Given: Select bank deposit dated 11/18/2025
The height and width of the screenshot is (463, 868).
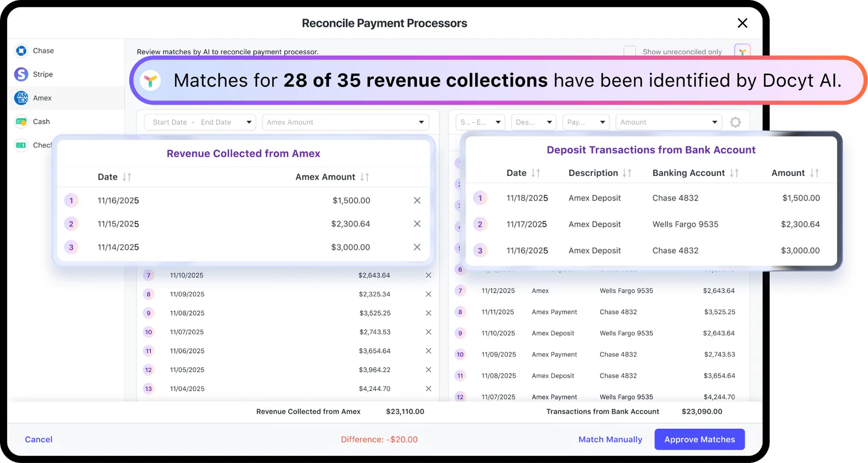Looking at the screenshot, I should 652,198.
